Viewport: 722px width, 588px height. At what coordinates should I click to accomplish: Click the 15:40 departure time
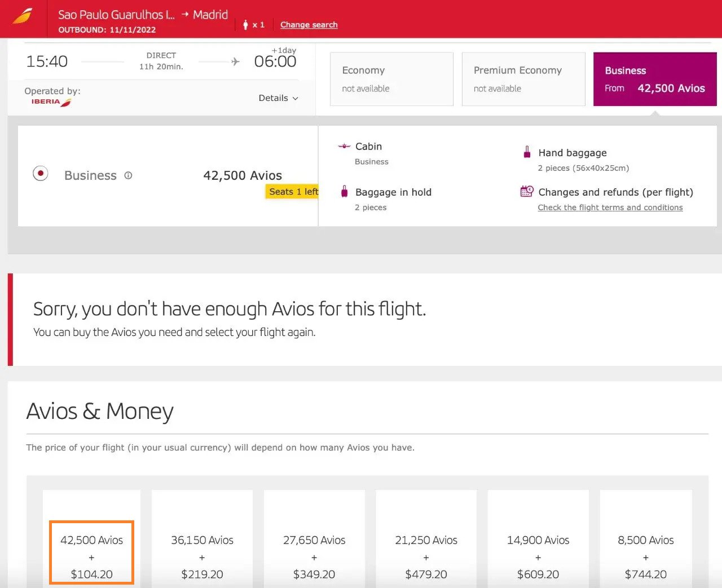point(47,61)
